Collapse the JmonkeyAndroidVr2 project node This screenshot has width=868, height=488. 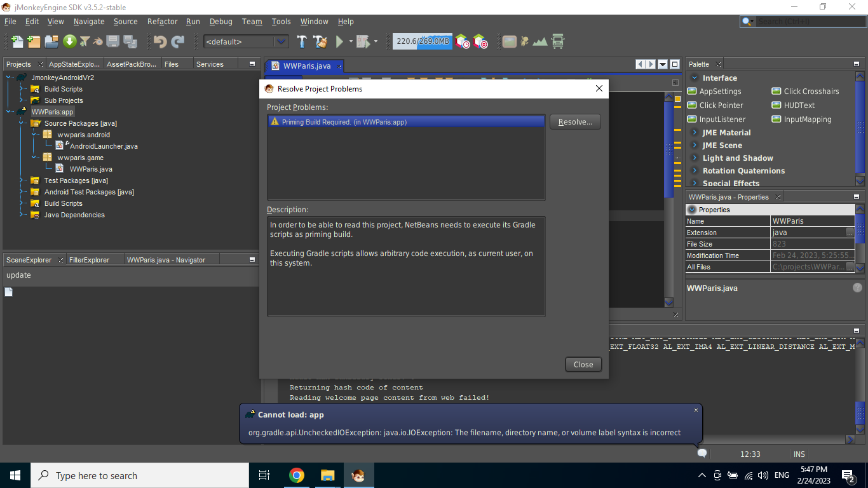(10, 78)
